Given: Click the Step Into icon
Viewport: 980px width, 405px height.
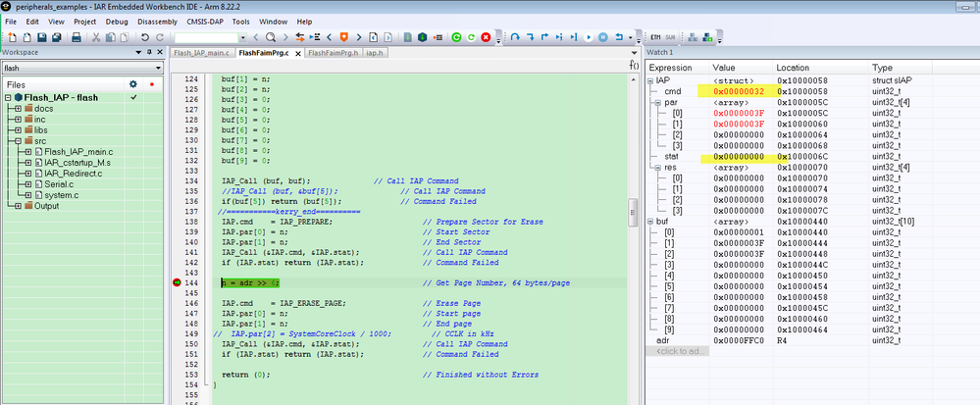Looking at the screenshot, I should point(530,37).
